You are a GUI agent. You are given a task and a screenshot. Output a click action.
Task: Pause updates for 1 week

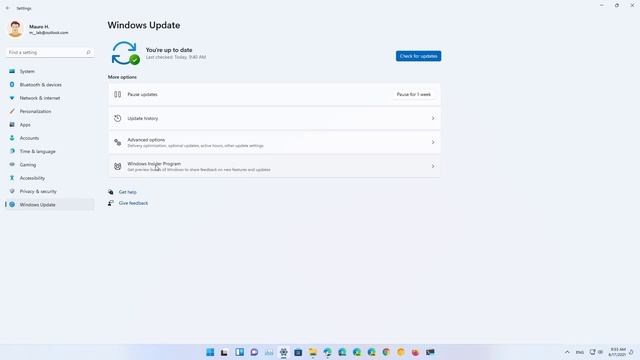click(x=413, y=94)
